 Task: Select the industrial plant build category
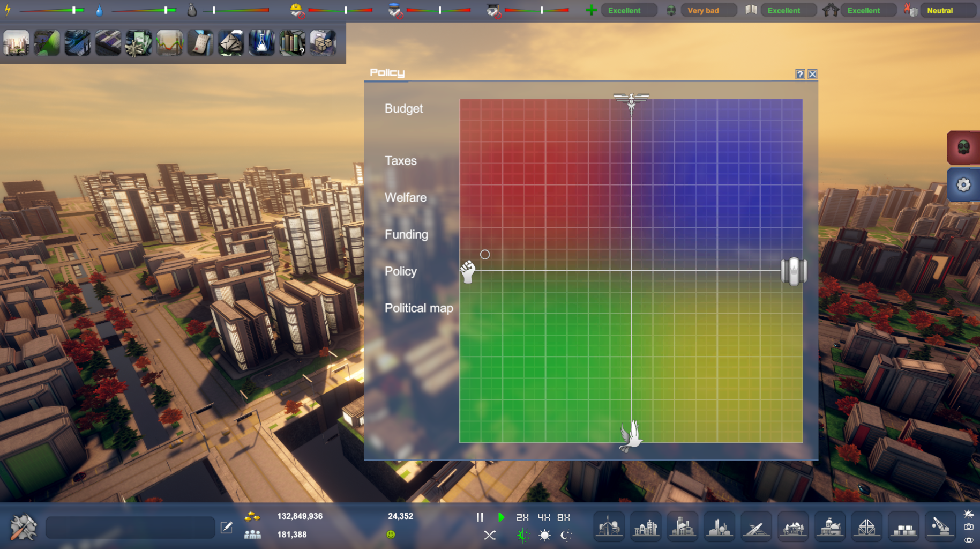(x=720, y=526)
